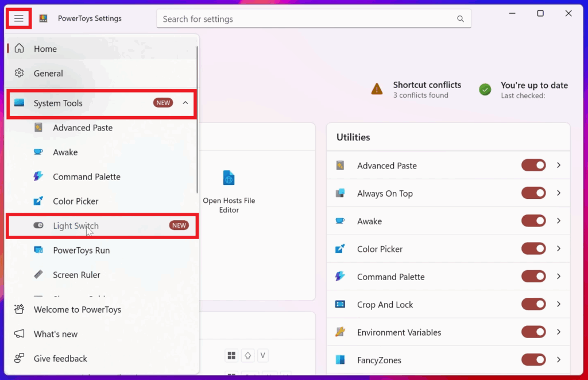
Task: Click the Shortcut conflicts warning icon
Action: [377, 89]
